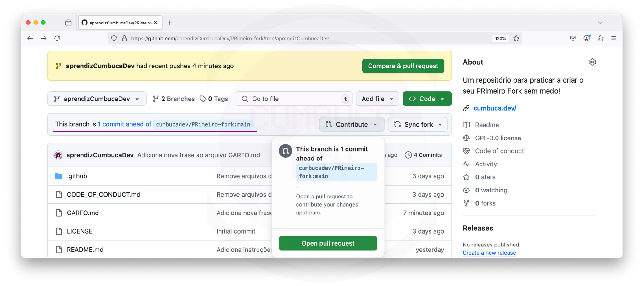Click the aprendizCumbucaDev commit author avatar
Screen dimensions: 644x286
pos(58,155)
